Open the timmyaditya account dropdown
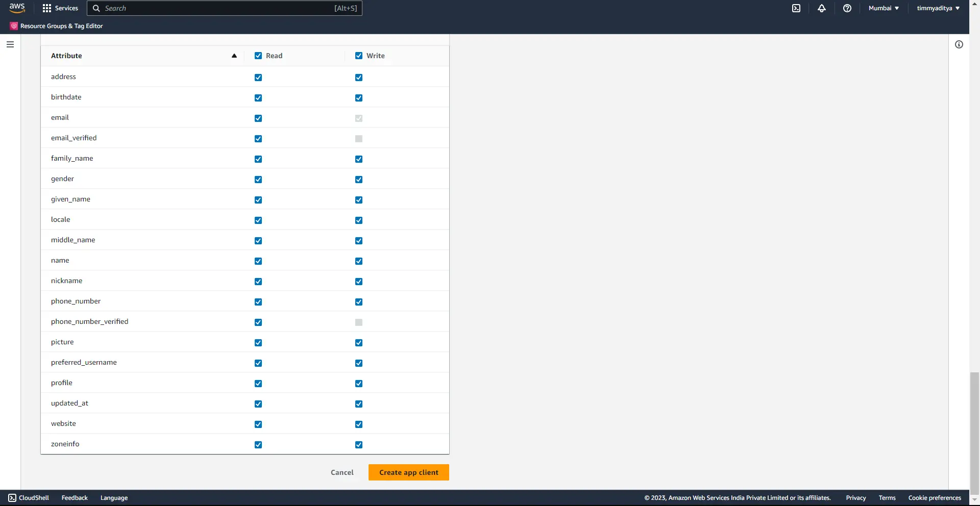This screenshot has height=506, width=980. click(938, 8)
